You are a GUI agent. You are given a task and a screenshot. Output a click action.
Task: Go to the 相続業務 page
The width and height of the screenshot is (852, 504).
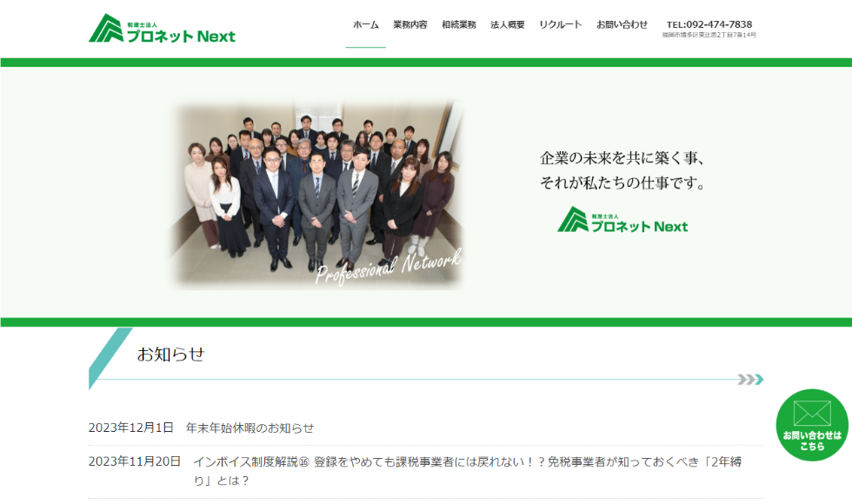coord(459,25)
